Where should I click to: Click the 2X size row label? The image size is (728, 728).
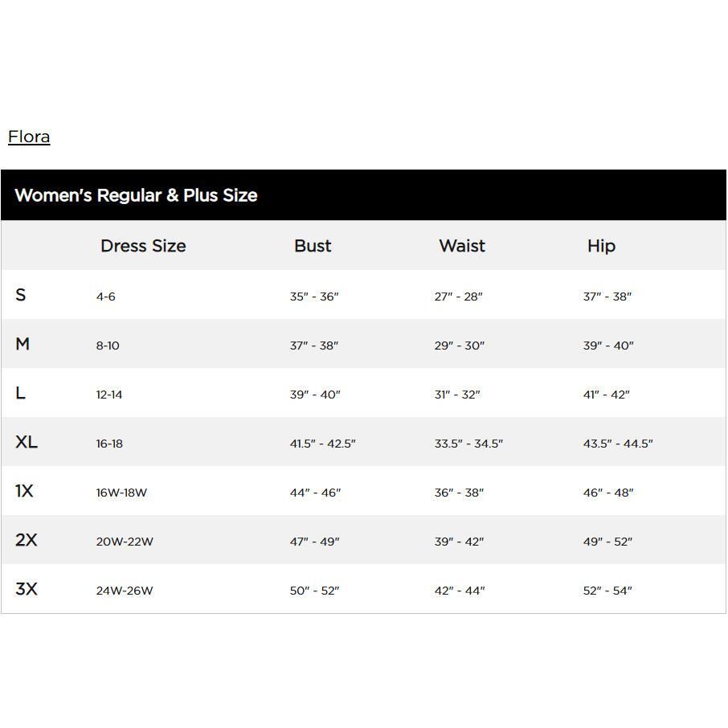click(27, 540)
